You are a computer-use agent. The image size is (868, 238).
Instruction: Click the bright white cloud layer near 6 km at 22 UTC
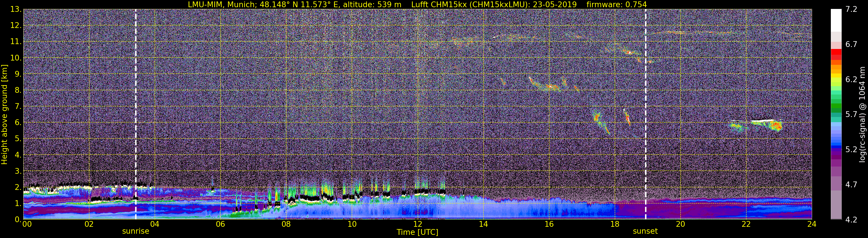763,120
